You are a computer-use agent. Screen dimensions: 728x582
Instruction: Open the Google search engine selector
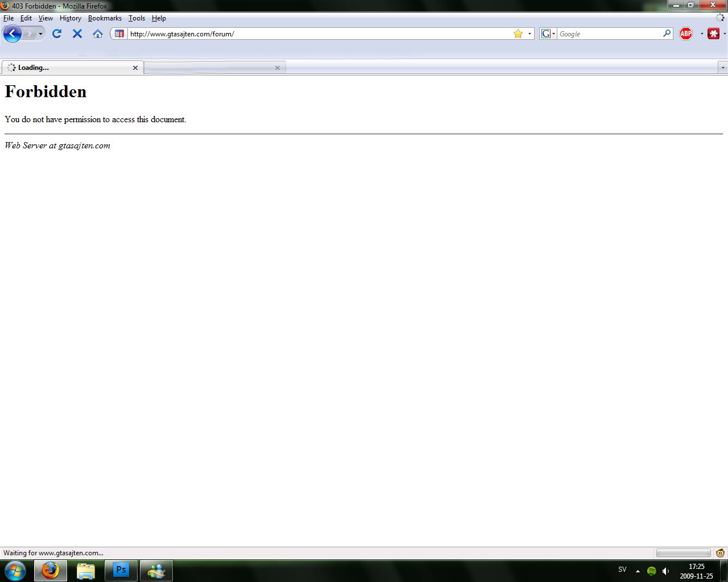point(548,34)
